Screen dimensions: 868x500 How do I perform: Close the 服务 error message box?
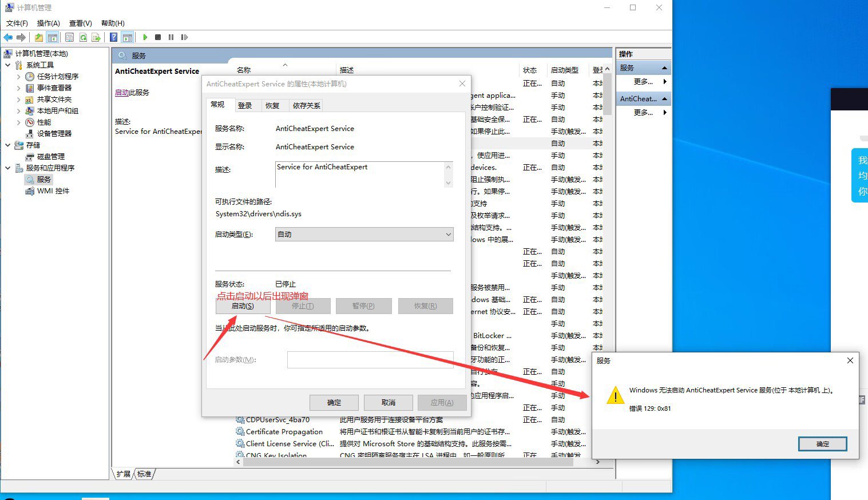point(850,360)
